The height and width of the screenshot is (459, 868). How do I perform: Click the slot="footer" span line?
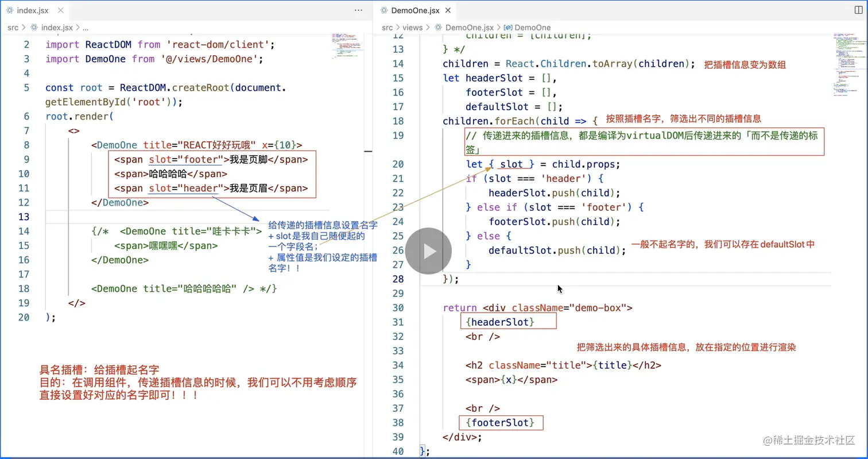(x=211, y=159)
